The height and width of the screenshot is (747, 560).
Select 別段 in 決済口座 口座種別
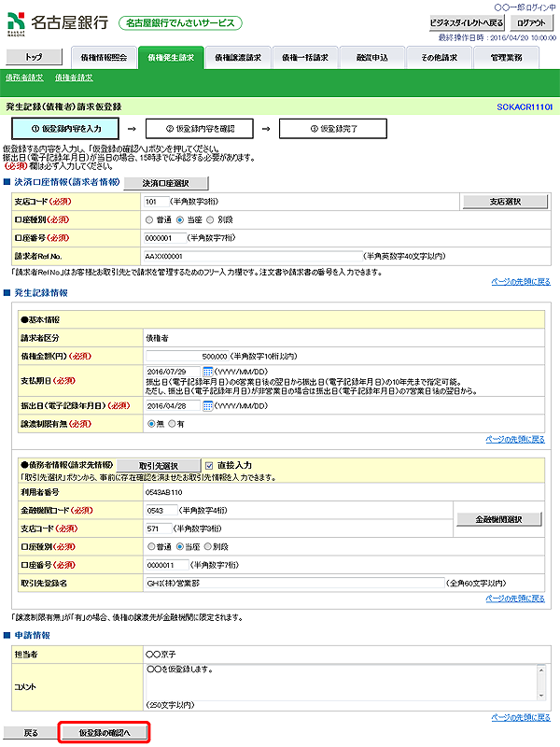210,220
